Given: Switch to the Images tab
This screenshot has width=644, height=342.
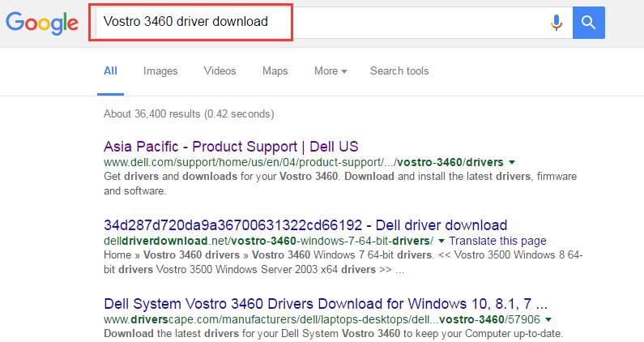Looking at the screenshot, I should pos(160,71).
